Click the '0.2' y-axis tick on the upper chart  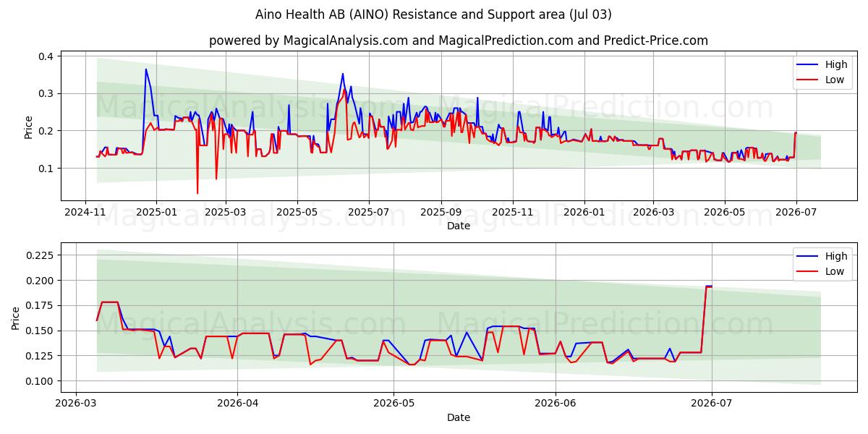tap(46, 131)
